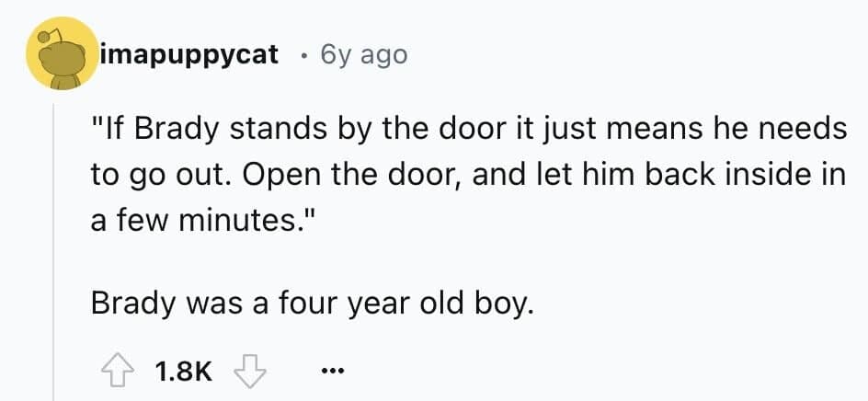The image size is (868, 401).
Task: Open the imapuppycat username profile link
Action: coord(189,55)
